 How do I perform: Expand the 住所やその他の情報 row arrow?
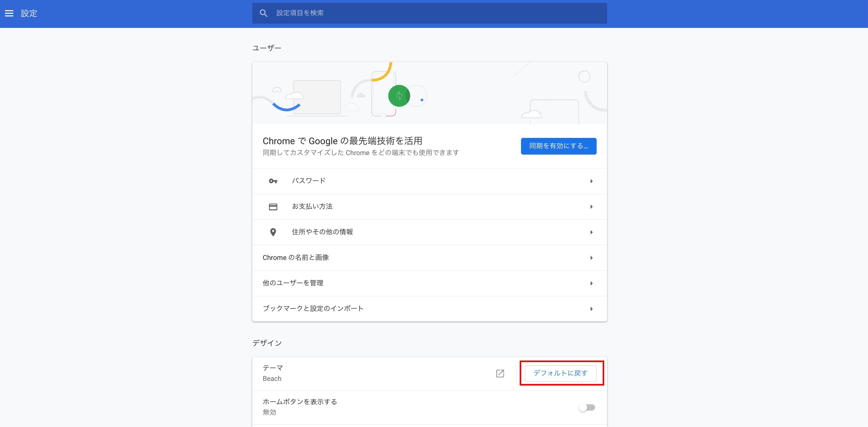coord(591,232)
